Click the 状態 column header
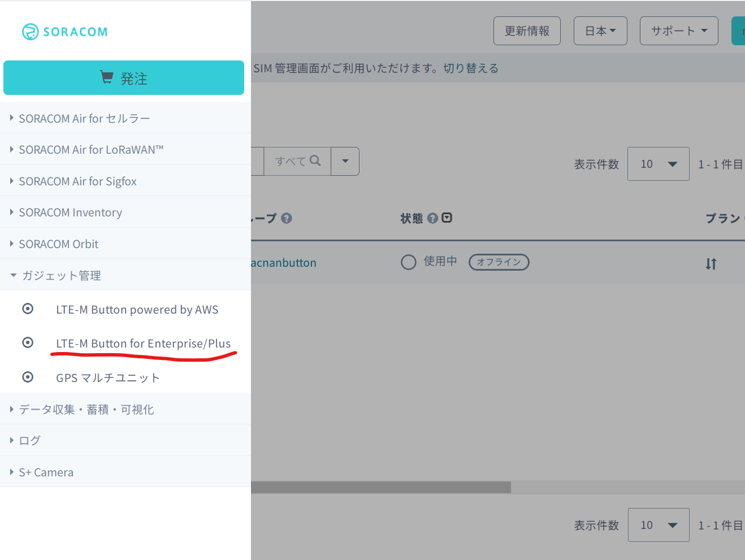The width and height of the screenshot is (745, 560). [412, 218]
